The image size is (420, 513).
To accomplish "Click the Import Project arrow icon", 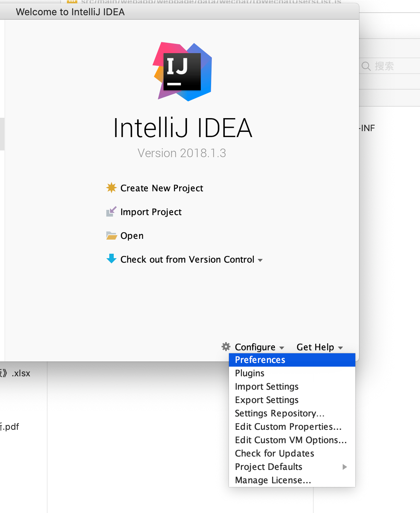I will [112, 211].
